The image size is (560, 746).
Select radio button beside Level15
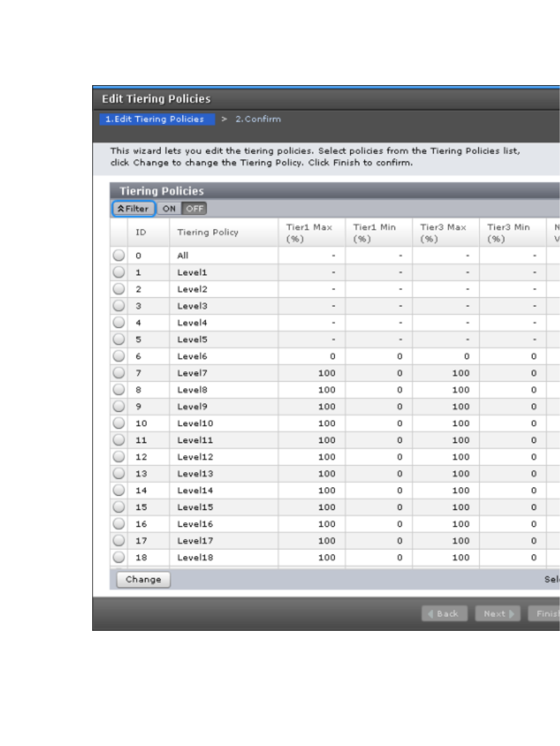(x=119, y=506)
